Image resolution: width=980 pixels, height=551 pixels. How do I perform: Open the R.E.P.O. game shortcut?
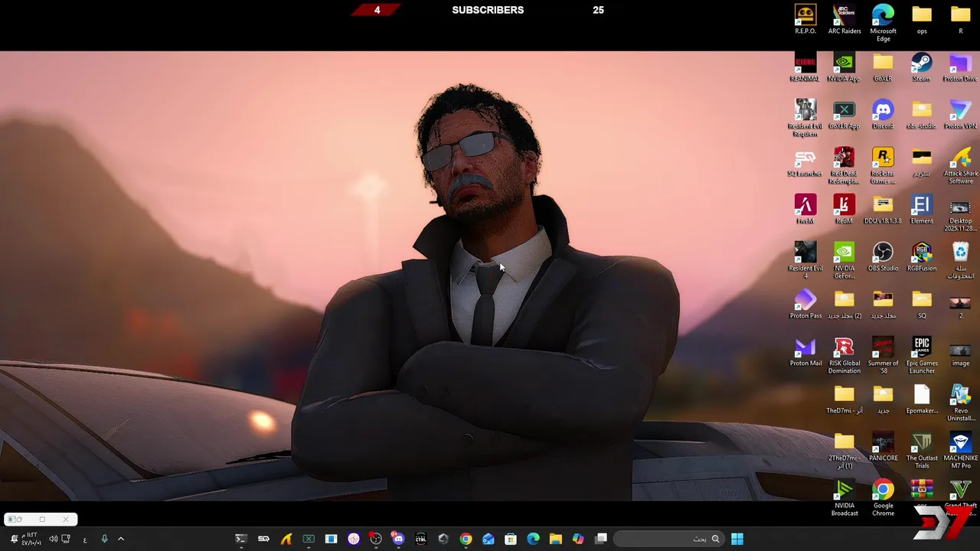pyautogui.click(x=805, y=19)
